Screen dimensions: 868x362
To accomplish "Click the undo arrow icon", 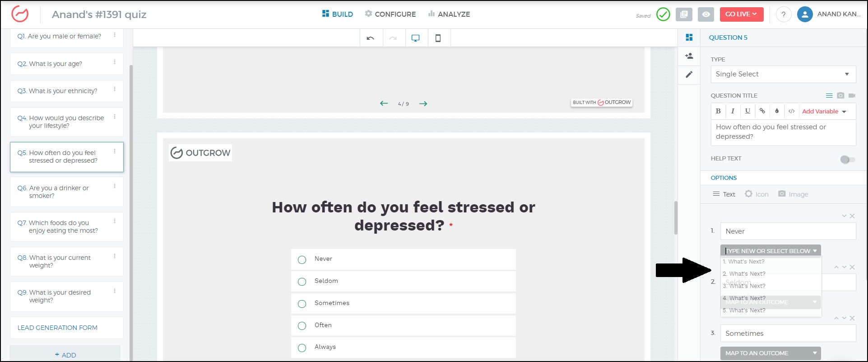I will point(371,38).
